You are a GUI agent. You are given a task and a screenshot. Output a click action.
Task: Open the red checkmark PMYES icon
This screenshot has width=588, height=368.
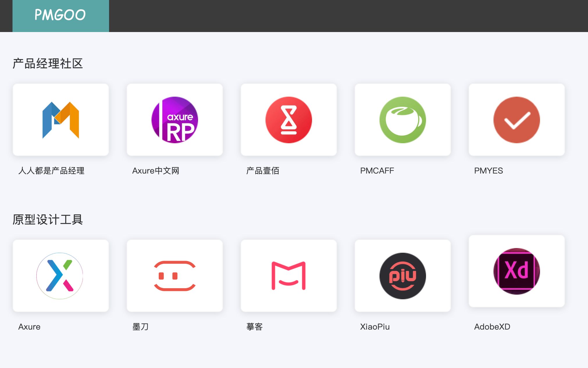[x=517, y=120]
